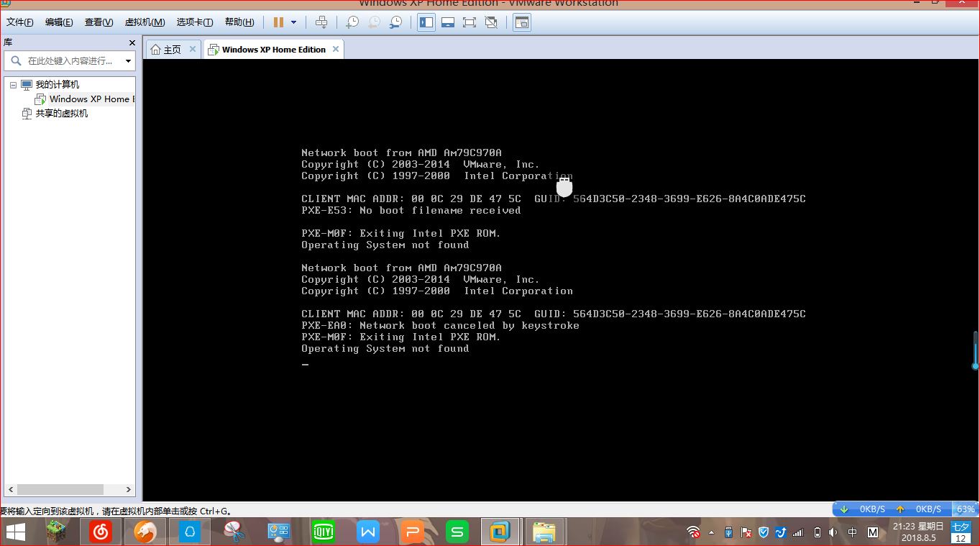Focus the library search field
This screenshot has height=546, width=980.
[x=69, y=61]
